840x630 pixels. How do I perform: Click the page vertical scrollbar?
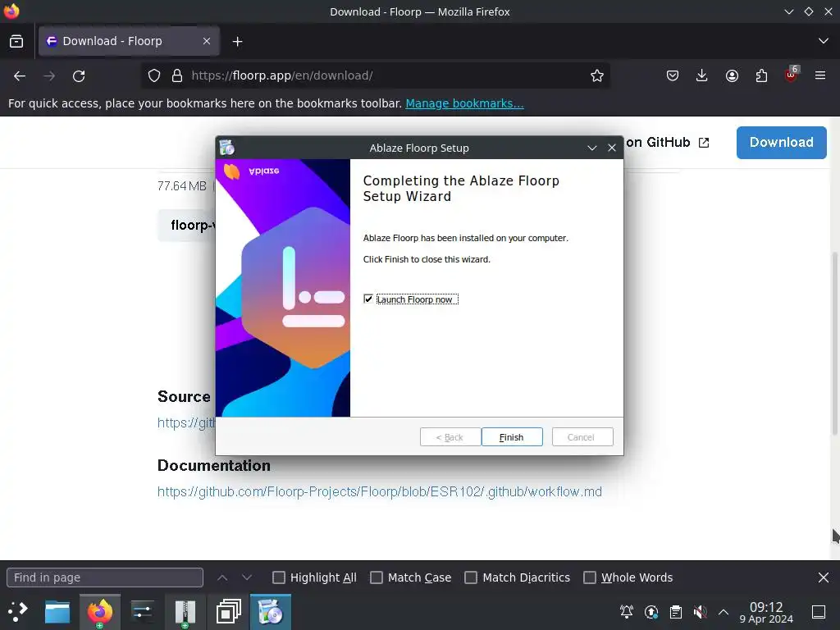tap(834, 343)
